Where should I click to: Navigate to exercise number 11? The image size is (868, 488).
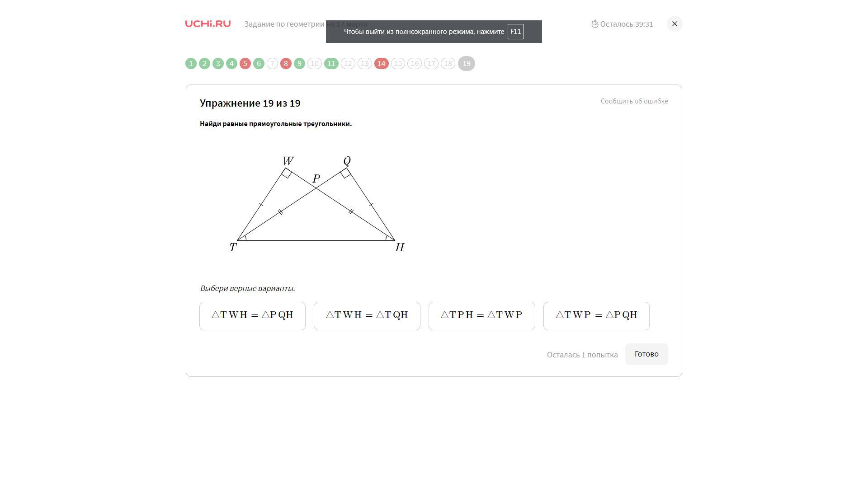tap(331, 64)
